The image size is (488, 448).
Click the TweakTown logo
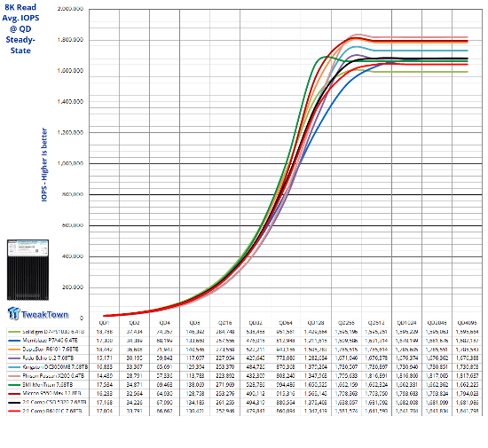[37, 313]
